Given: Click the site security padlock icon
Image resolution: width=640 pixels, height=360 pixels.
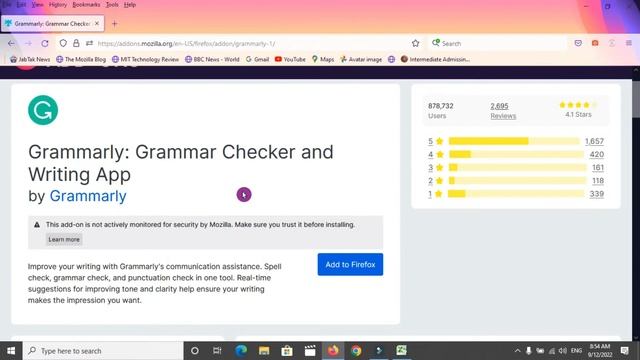Looking at the screenshot, I should click(x=76, y=43).
